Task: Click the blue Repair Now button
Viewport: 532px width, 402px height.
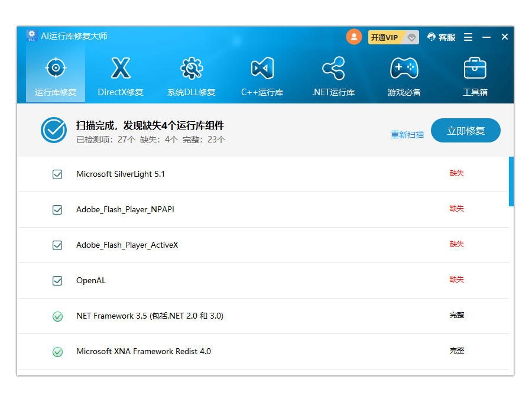Action: pos(465,131)
